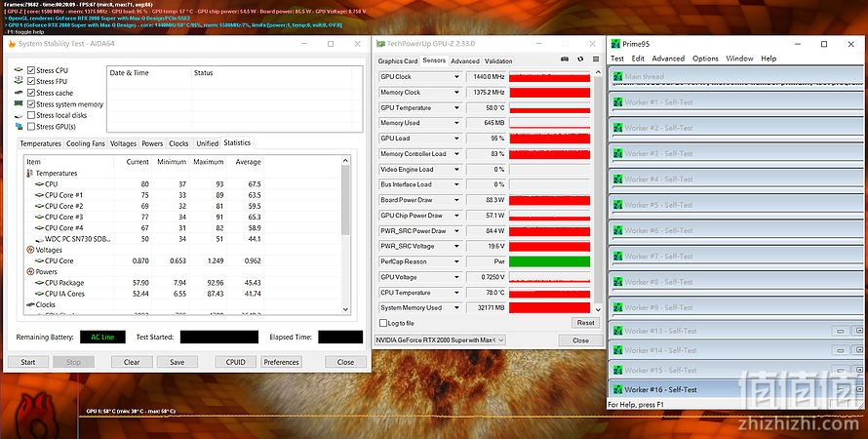Click AIDA64 flame icon in title bar
Image resolution: width=868 pixels, height=439 pixels.
12,44
